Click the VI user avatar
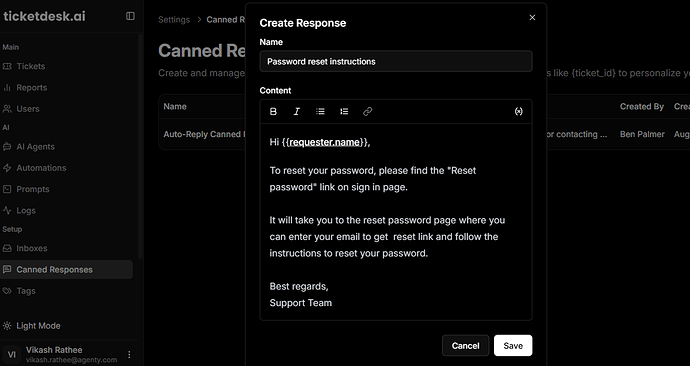 coord(12,355)
